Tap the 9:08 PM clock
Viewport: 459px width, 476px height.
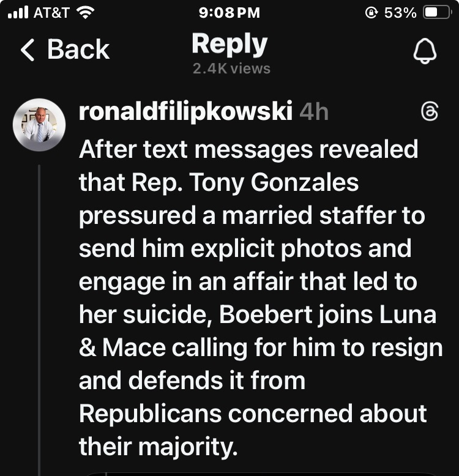click(x=229, y=12)
